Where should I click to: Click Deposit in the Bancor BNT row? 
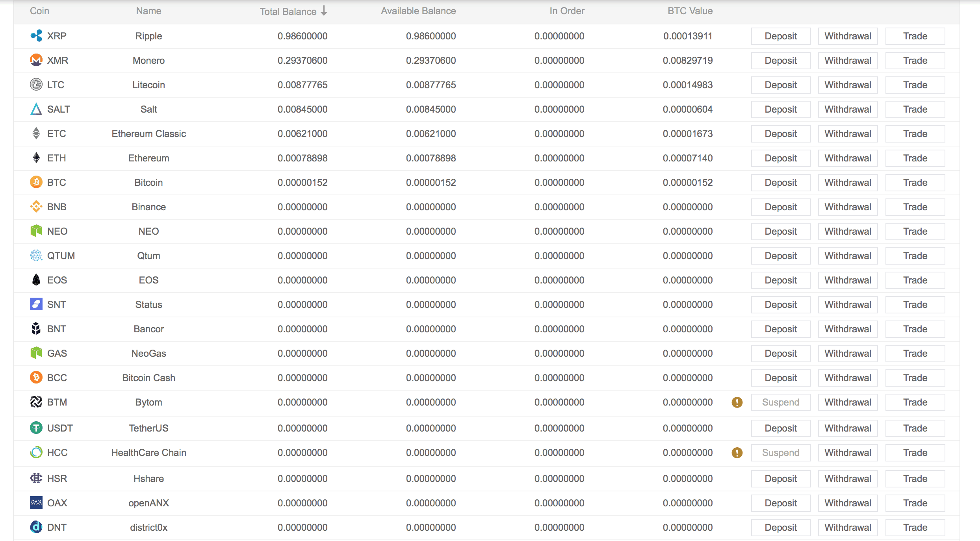click(x=781, y=329)
